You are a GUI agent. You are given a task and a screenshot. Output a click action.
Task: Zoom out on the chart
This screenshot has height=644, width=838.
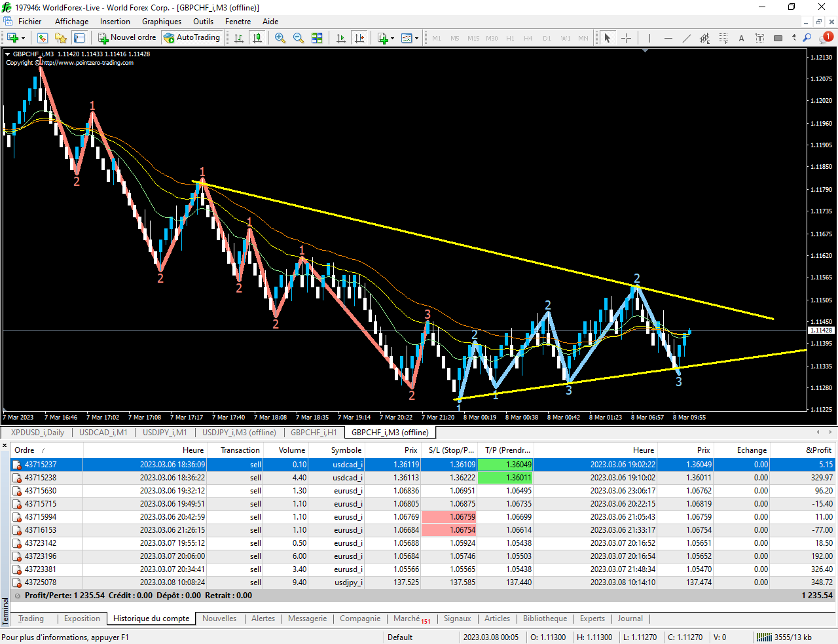click(299, 38)
